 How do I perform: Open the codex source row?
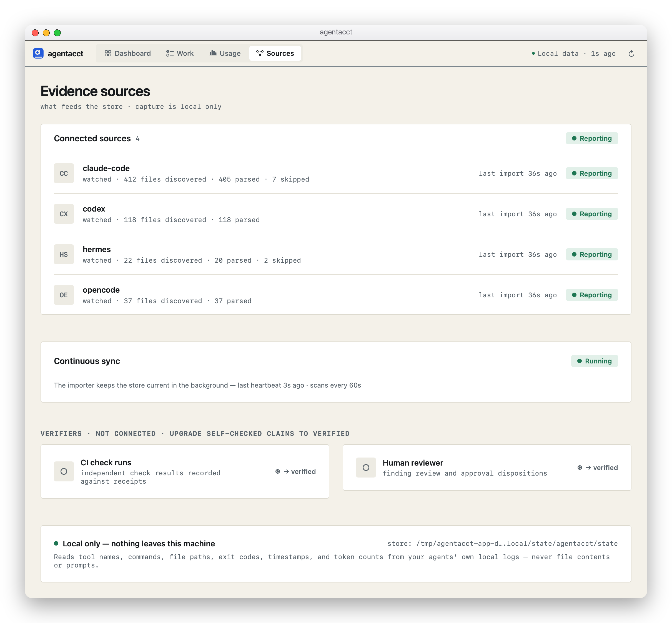[336, 214]
